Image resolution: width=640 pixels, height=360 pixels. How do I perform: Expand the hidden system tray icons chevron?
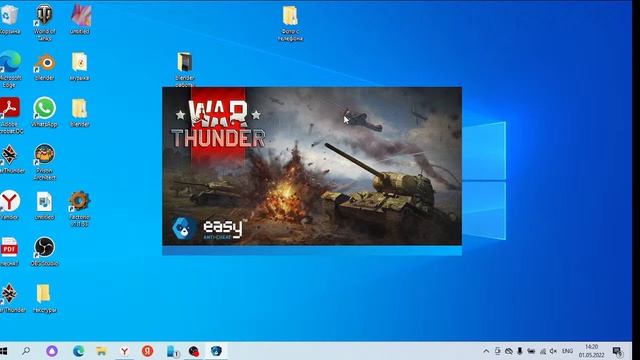coord(486,351)
